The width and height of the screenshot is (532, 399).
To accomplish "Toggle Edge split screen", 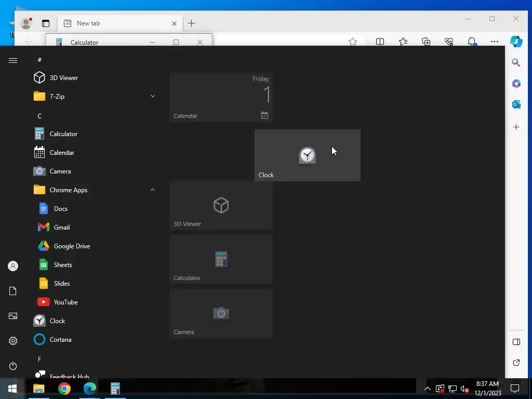I will point(380,42).
